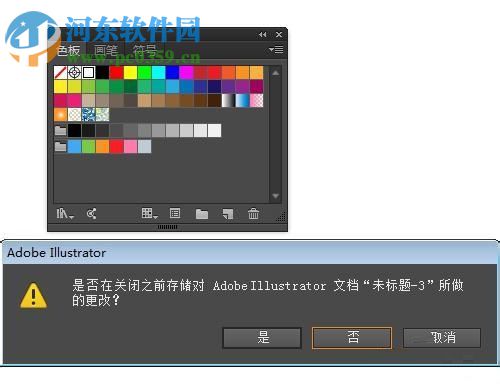Image resolution: width=500 pixels, height=390 pixels.
Task: Select the Registration crosshair swatch
Action: point(74,72)
